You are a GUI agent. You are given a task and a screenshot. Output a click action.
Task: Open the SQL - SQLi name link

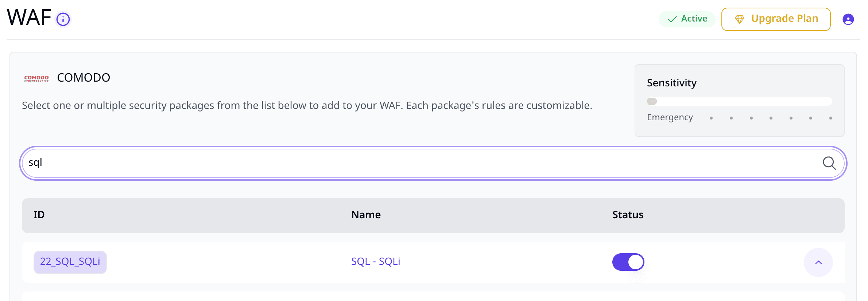click(x=376, y=262)
